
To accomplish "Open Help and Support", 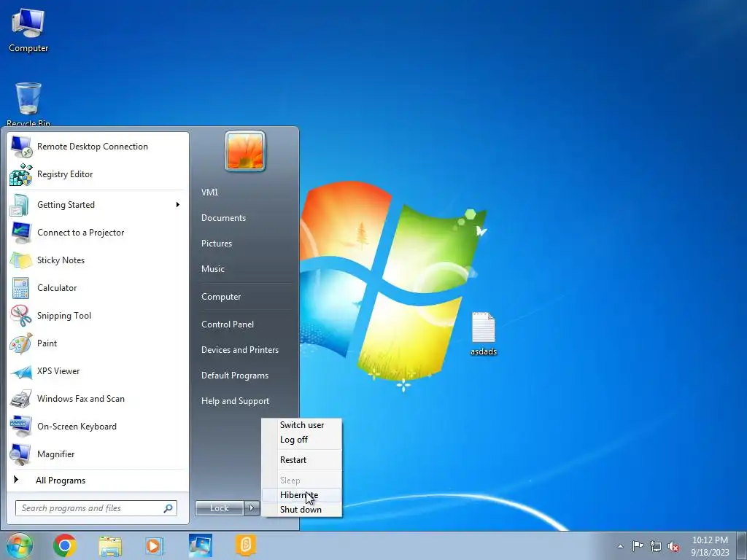I will coord(236,402).
